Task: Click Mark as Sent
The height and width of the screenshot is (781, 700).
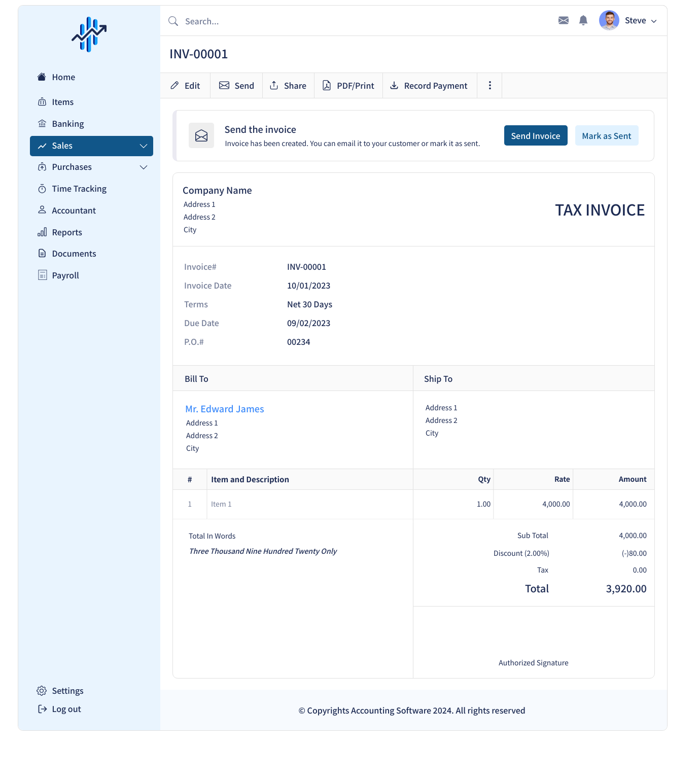Action: pos(607,135)
